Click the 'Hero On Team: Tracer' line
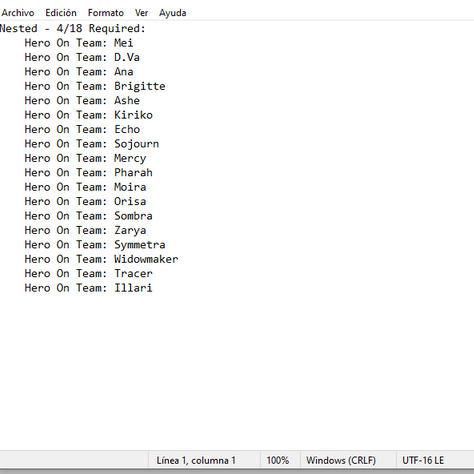Screen dimensions: 474x474 click(88, 273)
